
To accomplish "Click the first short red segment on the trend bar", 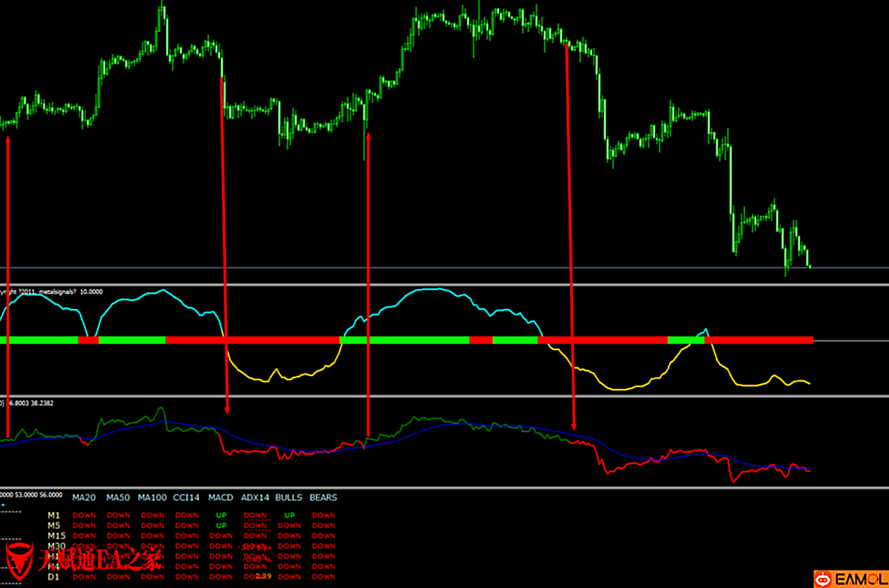I will pyautogui.click(x=88, y=340).
